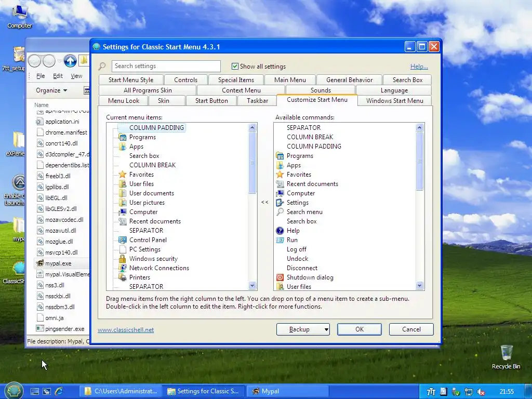The height and width of the screenshot is (399, 532).
Task: Click the Search settings input field
Action: [166, 66]
